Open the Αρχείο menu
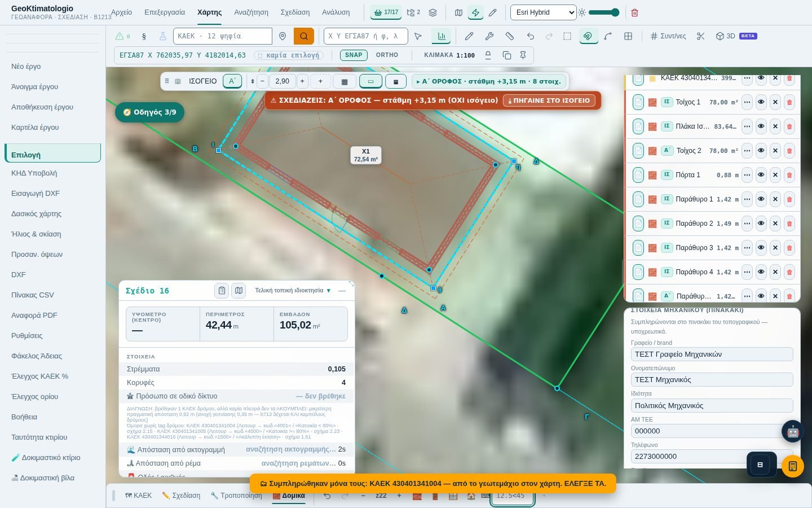Screen dimensions: 812x508 point(121,12)
